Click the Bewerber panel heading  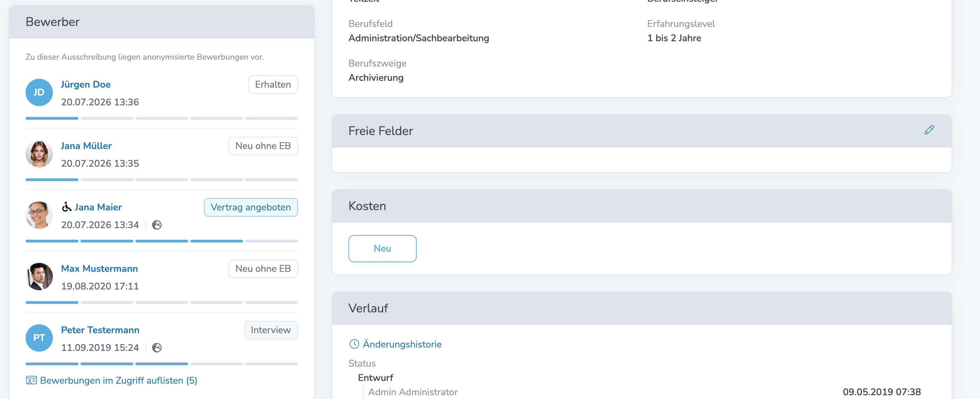[x=53, y=22]
